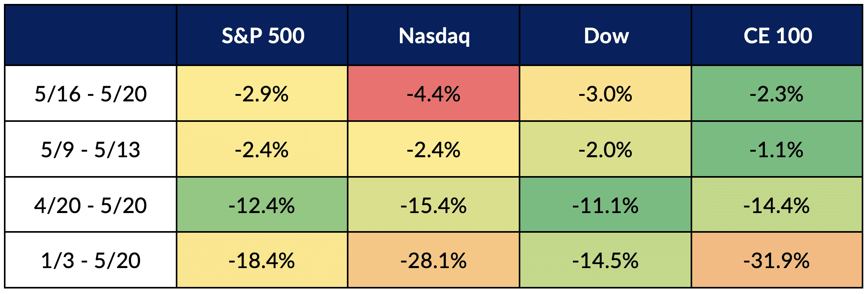Select the 5/9 - 5/13 row label
Image resolution: width=868 pixels, height=294 pixels.
(x=91, y=150)
